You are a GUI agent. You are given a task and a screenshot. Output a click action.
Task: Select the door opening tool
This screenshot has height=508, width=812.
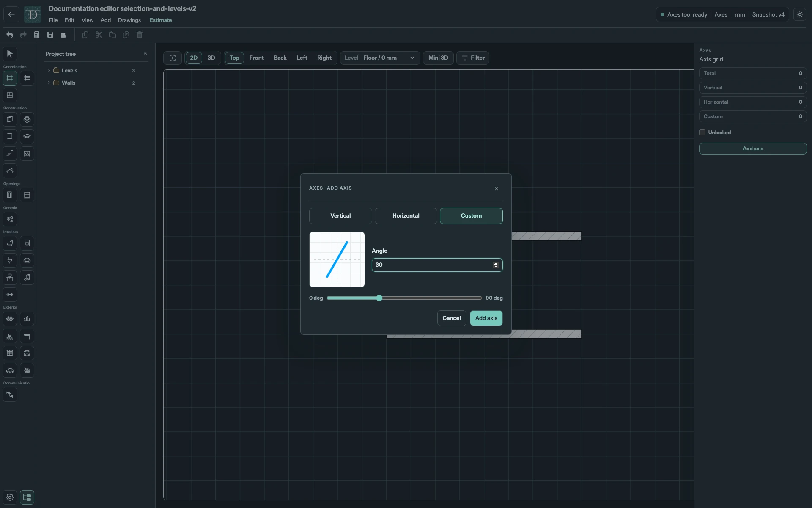(x=10, y=195)
